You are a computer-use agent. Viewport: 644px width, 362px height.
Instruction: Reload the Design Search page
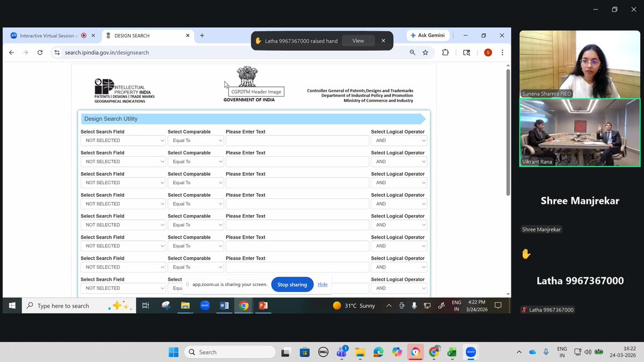40,53
